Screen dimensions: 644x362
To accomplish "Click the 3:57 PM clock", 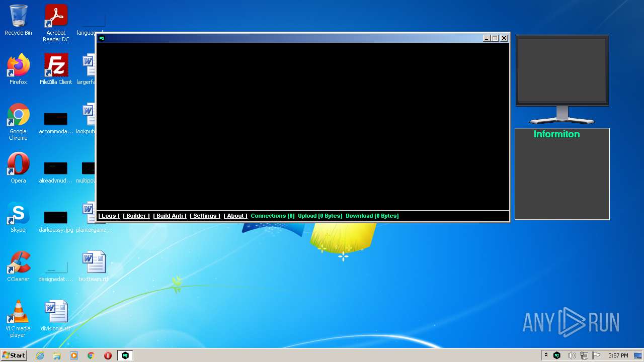I will click(x=618, y=355).
